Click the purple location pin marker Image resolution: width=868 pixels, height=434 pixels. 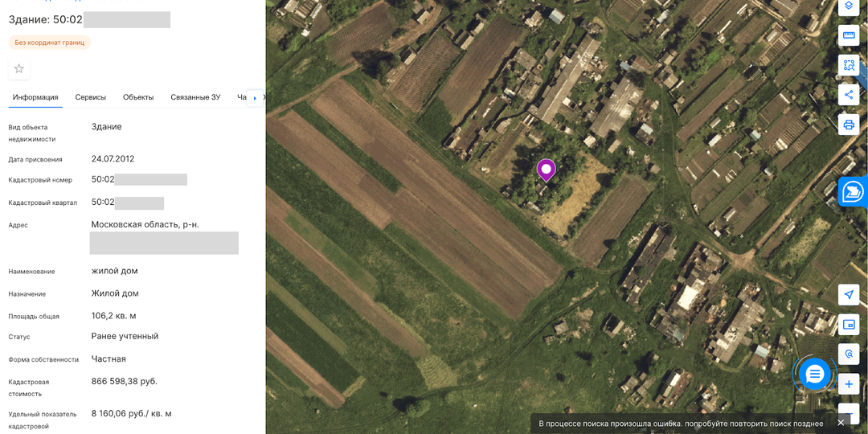click(x=547, y=170)
